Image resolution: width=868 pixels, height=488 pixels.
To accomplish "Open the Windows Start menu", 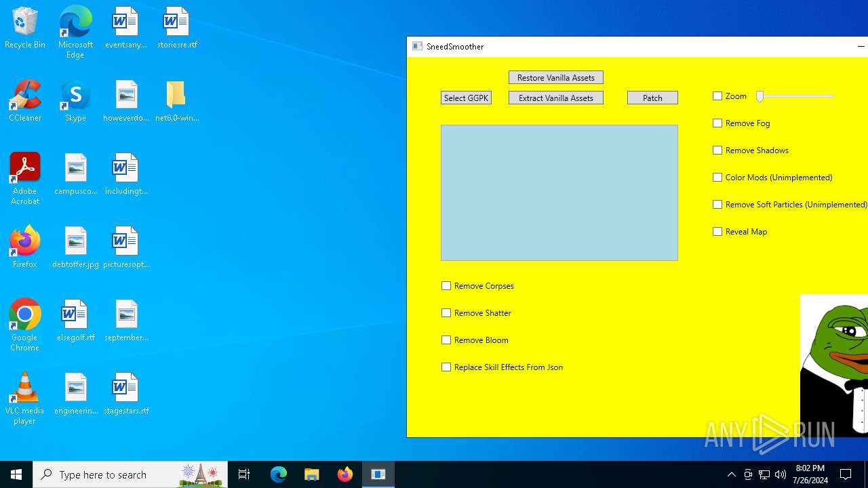I will 16,474.
